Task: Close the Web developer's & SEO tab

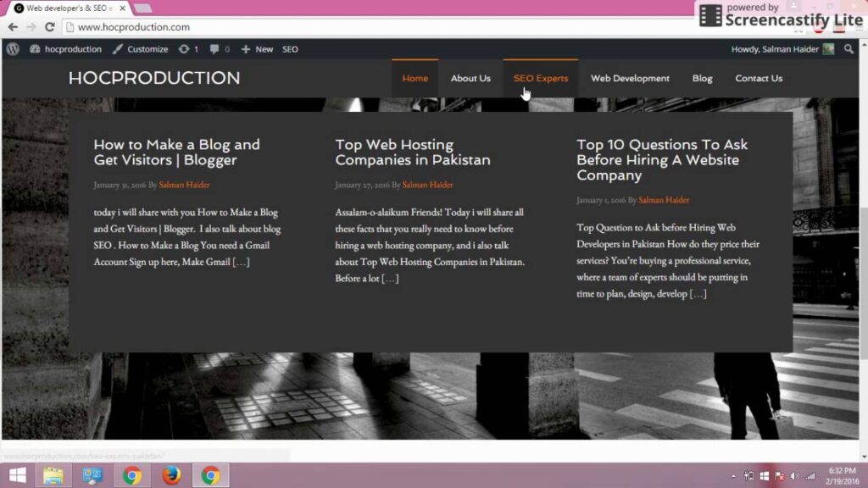Action: (122, 8)
